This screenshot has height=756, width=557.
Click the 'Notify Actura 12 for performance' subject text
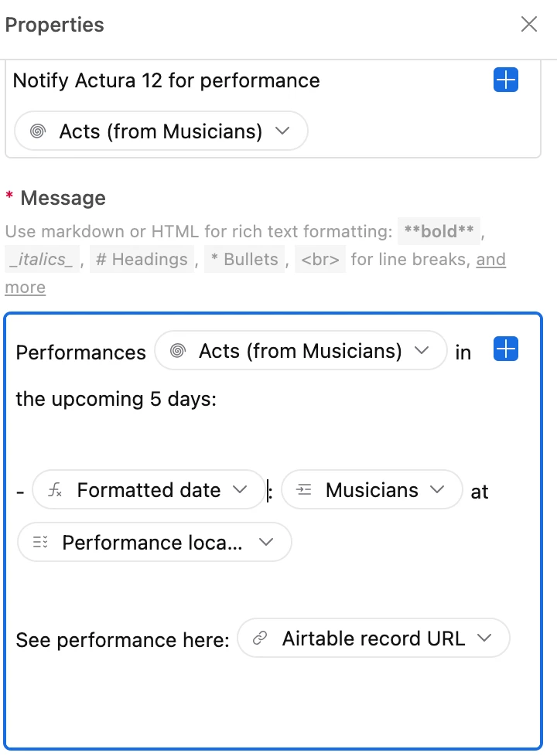pos(166,80)
